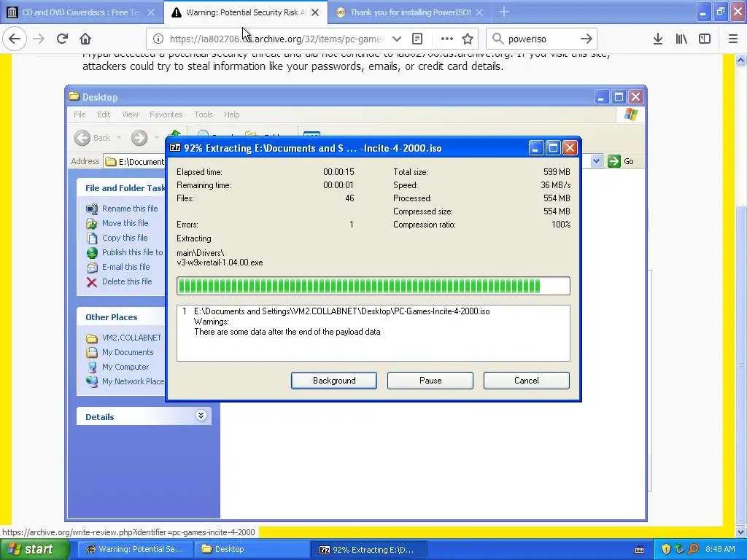Viewport: 747px width, 560px height.
Task: Click the Other Places panel header
Action: coord(120,317)
